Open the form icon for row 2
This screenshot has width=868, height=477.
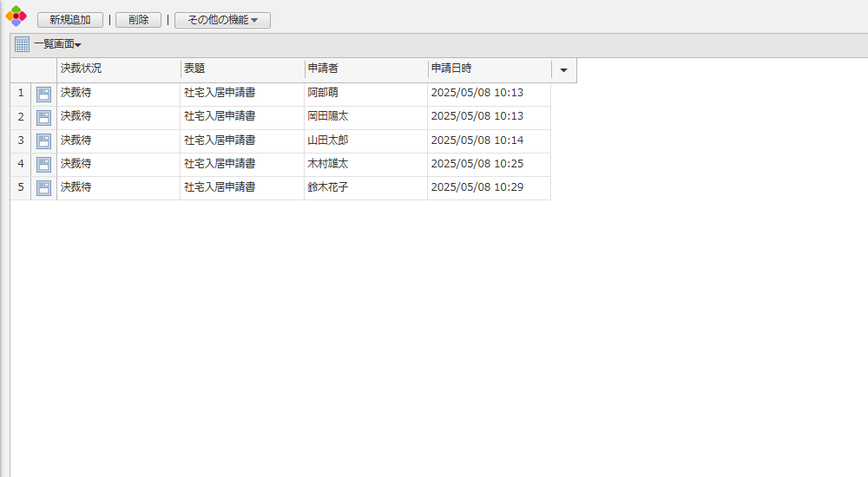[43, 117]
